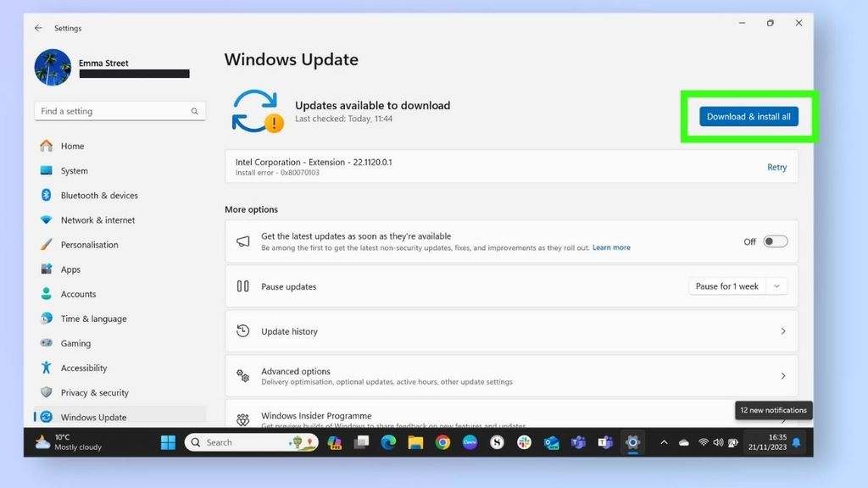The image size is (868, 488).
Task: Expand hidden icons in the system tray
Action: [665, 441]
